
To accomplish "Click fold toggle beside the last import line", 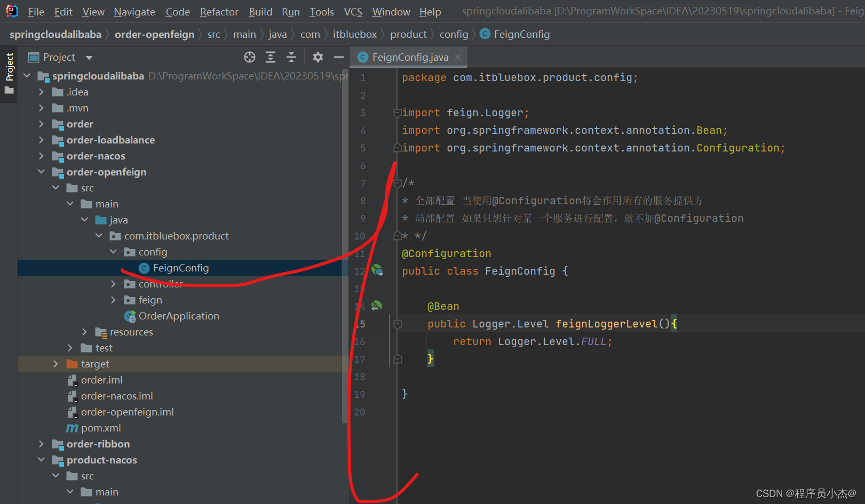I will coord(397,148).
